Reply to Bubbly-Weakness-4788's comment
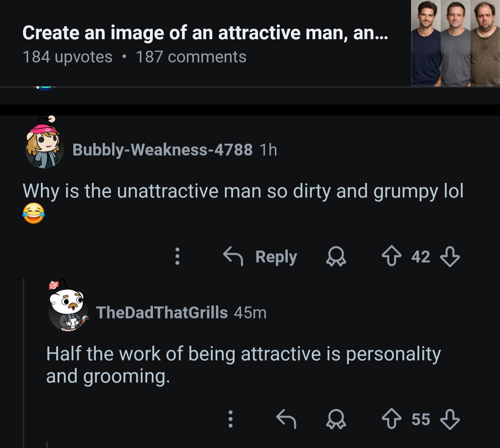 click(x=260, y=257)
